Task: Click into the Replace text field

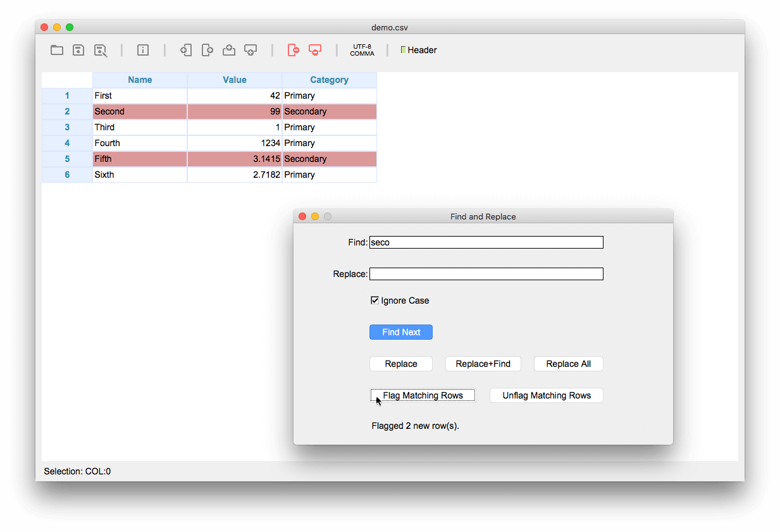Action: tap(486, 274)
